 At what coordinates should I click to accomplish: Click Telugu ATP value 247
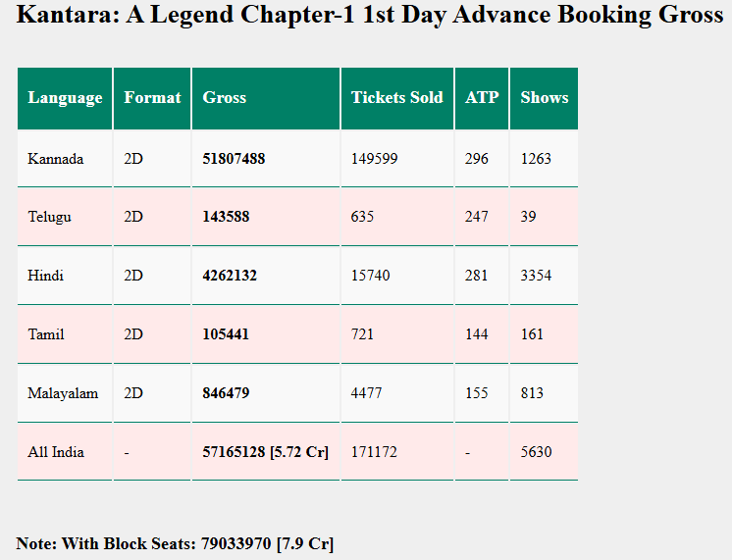click(477, 217)
